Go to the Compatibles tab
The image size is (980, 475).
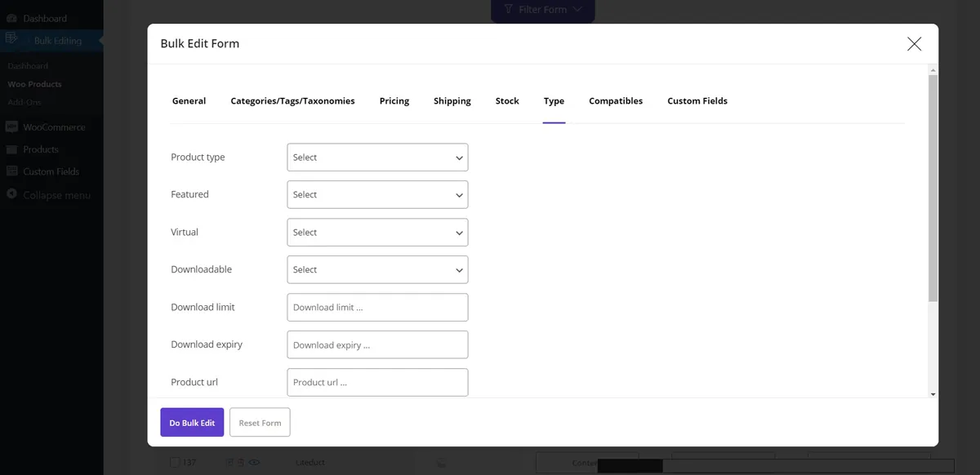tap(616, 101)
